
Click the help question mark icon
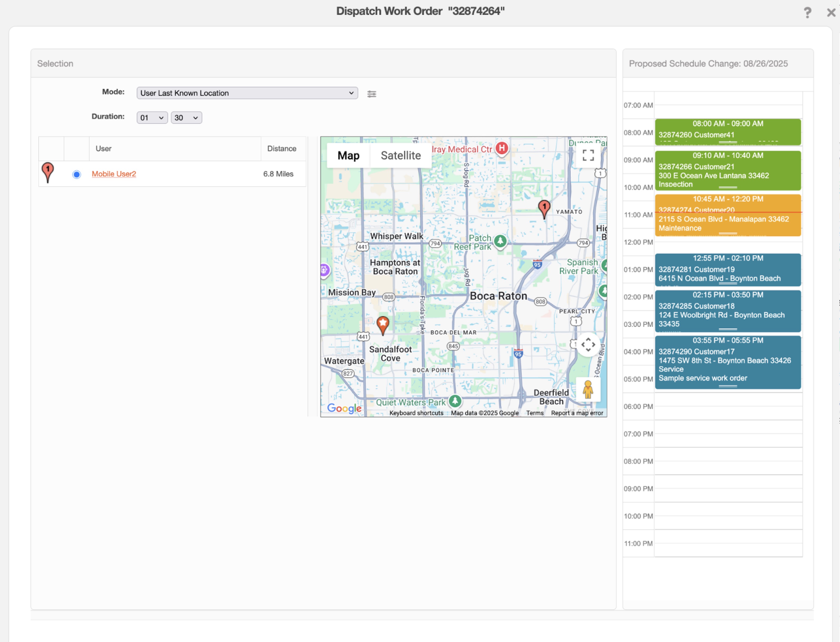click(807, 13)
